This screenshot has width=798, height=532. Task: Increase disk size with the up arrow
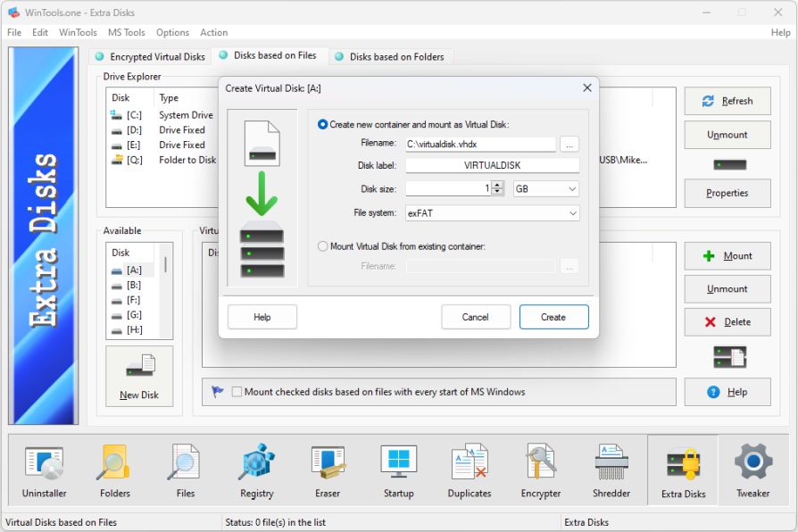click(498, 184)
